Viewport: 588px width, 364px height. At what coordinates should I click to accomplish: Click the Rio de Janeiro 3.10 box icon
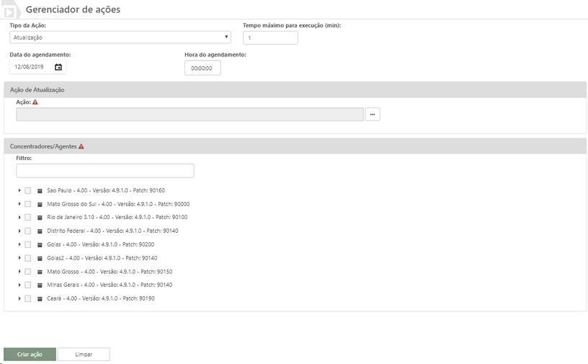40,218
